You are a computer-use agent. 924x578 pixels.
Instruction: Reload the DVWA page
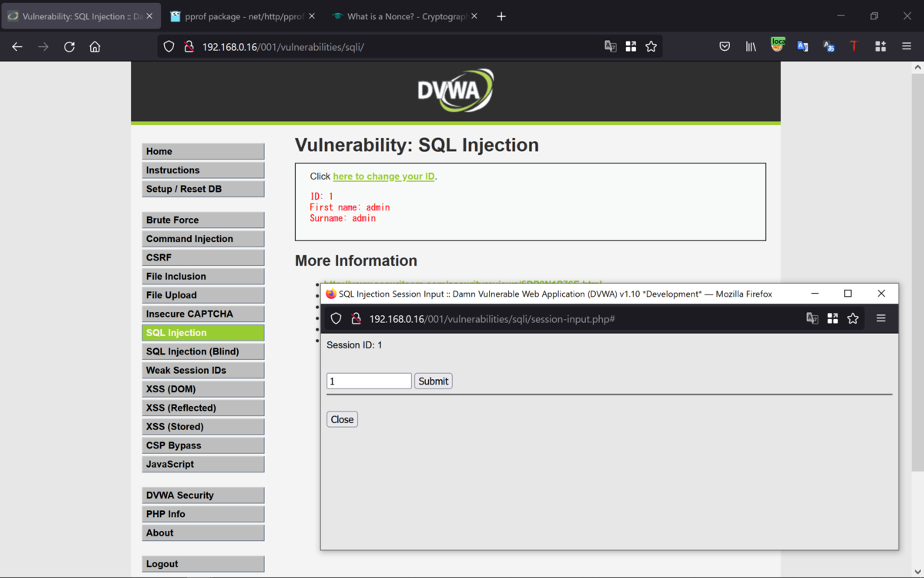tap(69, 47)
